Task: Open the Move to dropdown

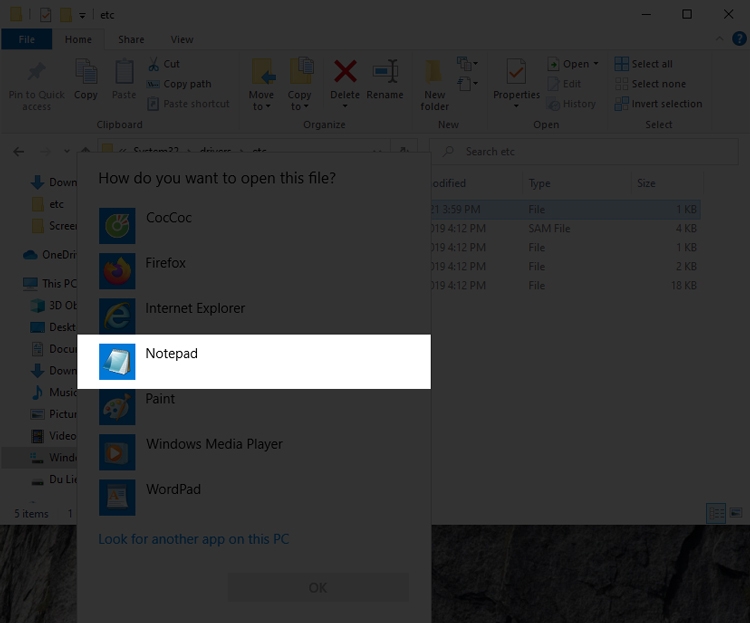Action: point(262,85)
